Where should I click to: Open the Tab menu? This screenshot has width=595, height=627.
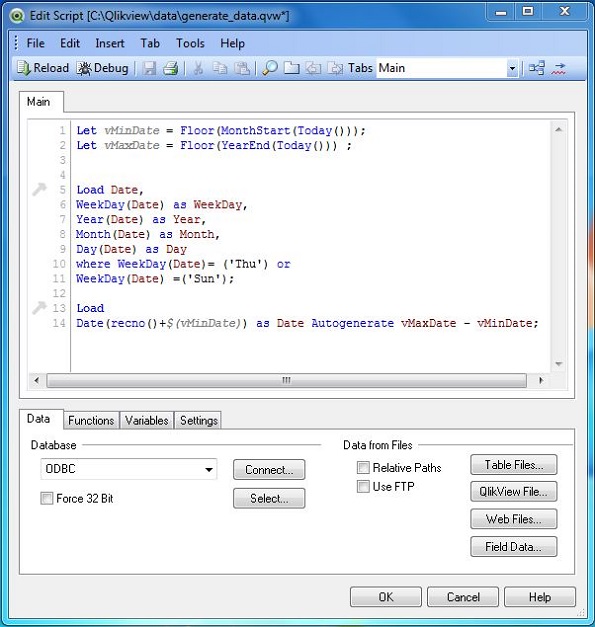150,43
